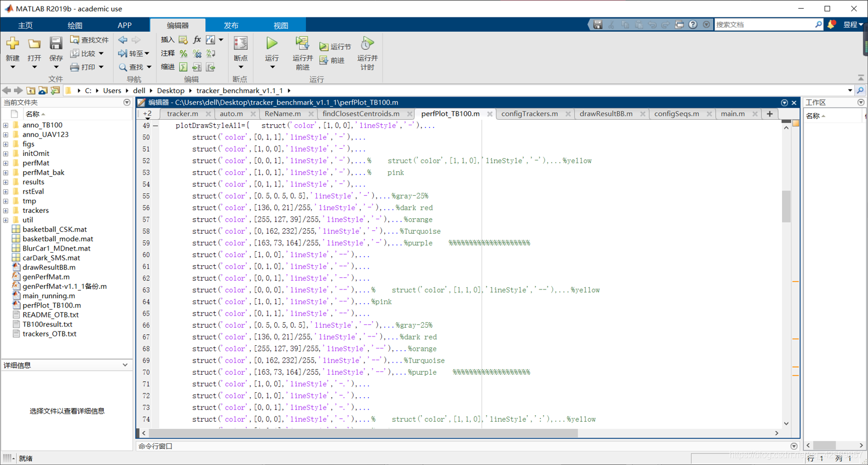Open the user account (昱程) dropdown
This screenshot has width=868, height=465.
tap(853, 25)
